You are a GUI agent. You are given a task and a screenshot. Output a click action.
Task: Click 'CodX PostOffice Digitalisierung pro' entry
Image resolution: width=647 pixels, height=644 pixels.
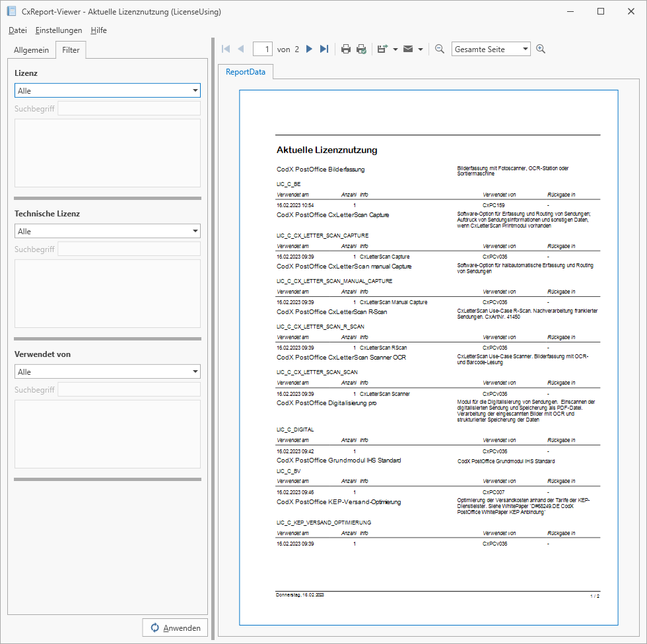pyautogui.click(x=326, y=403)
